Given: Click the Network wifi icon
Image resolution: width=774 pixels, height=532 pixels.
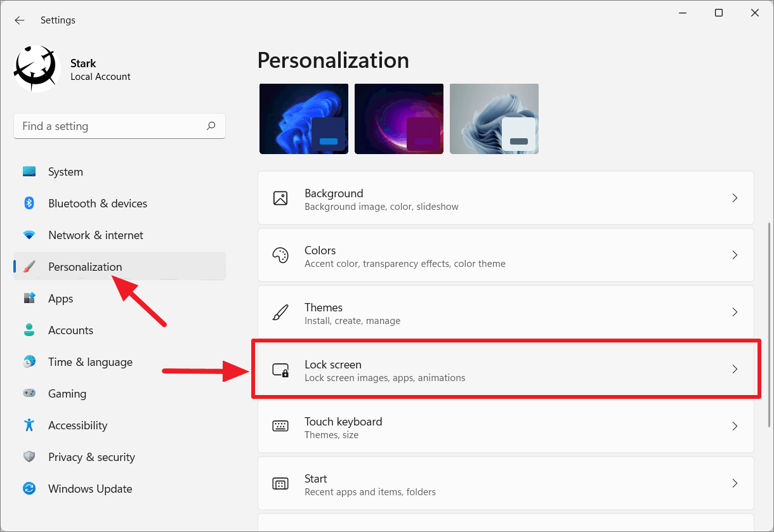Looking at the screenshot, I should click(x=29, y=235).
